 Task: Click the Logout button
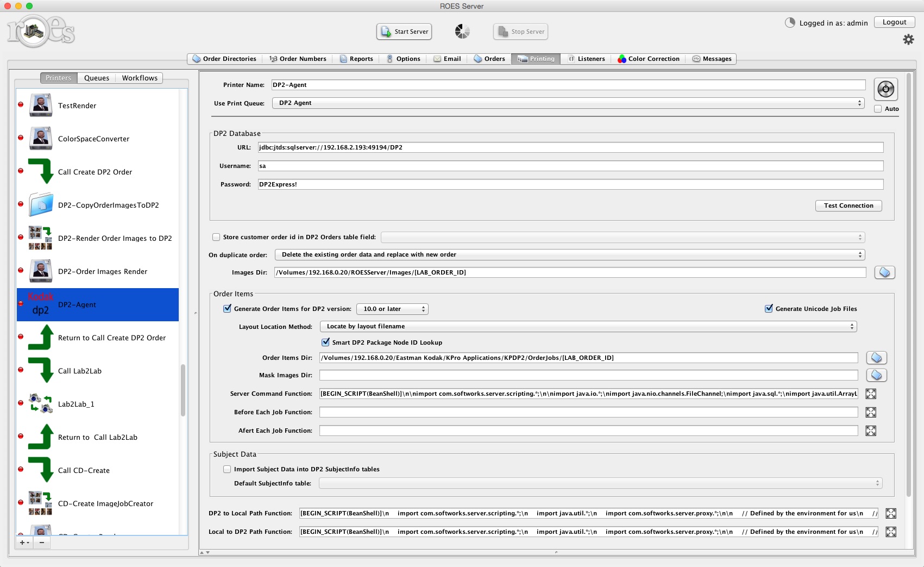coord(894,22)
